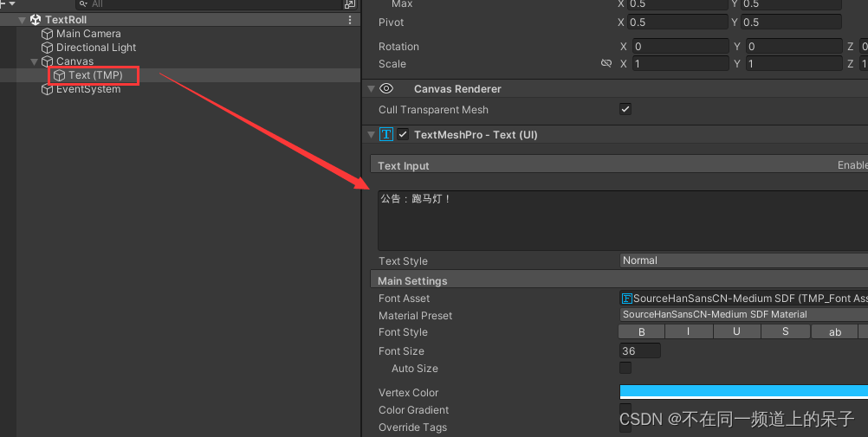This screenshot has height=437, width=868.
Task: Toggle Bold font style
Action: coord(642,331)
